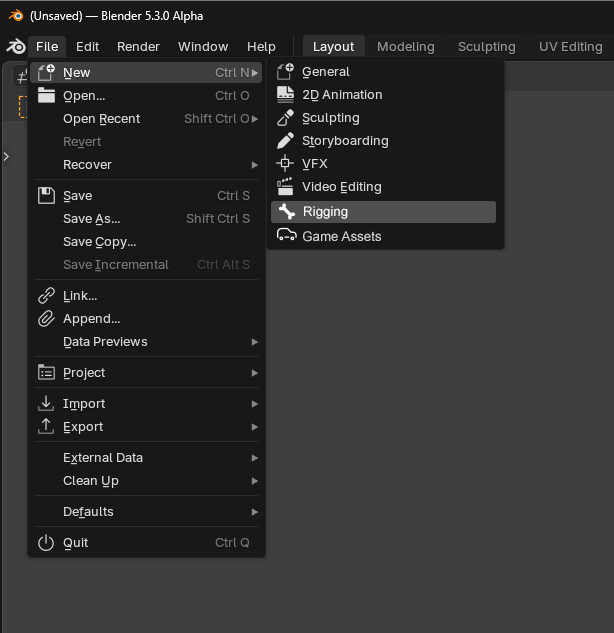Image resolution: width=614 pixels, height=633 pixels.
Task: Select Save Incremental entry
Action: point(146,265)
